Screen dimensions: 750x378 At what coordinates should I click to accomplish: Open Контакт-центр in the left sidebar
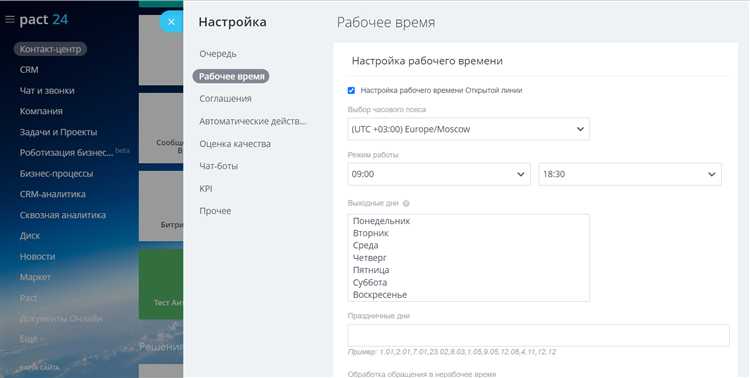(x=50, y=49)
